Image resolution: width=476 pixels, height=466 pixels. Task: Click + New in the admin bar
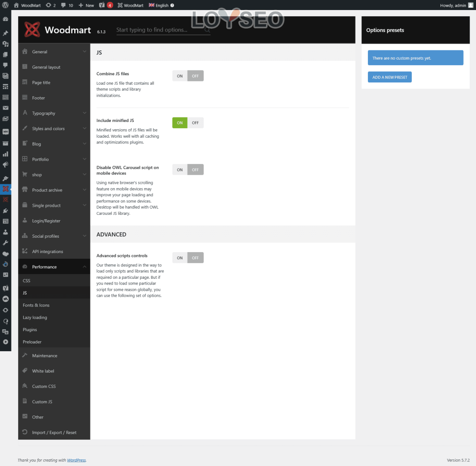(x=86, y=5)
